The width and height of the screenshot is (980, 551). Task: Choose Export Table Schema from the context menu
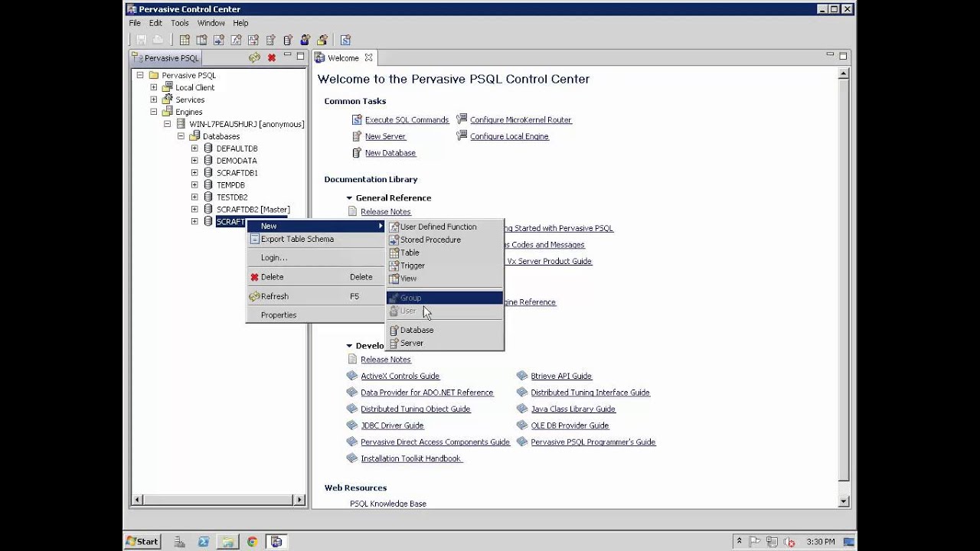(315, 239)
